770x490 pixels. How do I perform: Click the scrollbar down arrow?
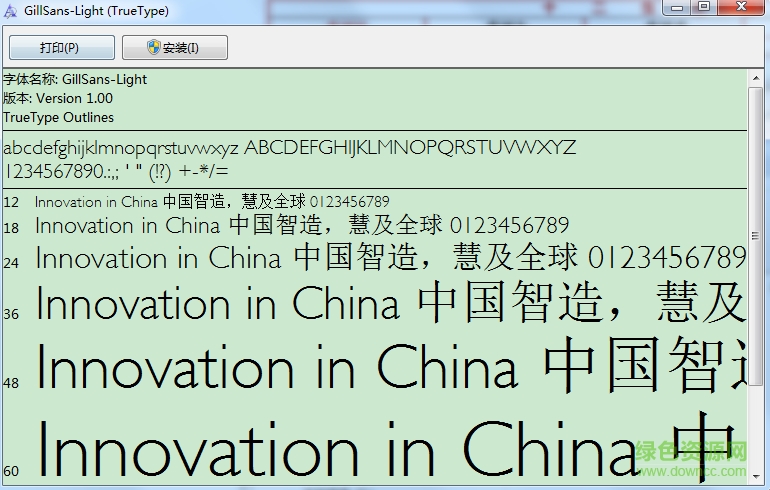756,476
